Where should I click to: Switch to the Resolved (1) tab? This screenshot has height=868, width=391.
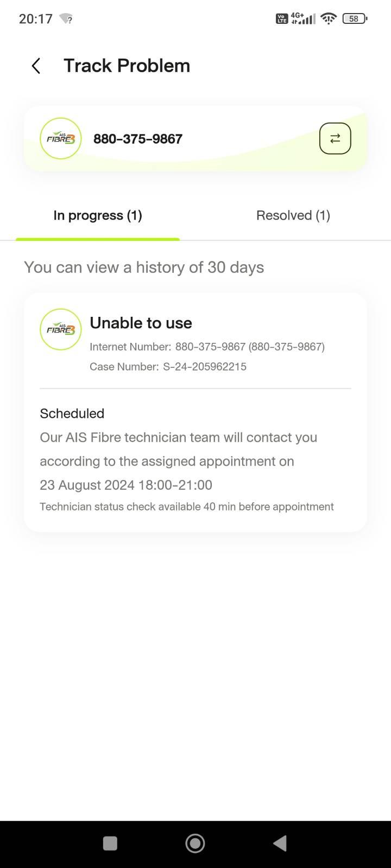(x=293, y=215)
